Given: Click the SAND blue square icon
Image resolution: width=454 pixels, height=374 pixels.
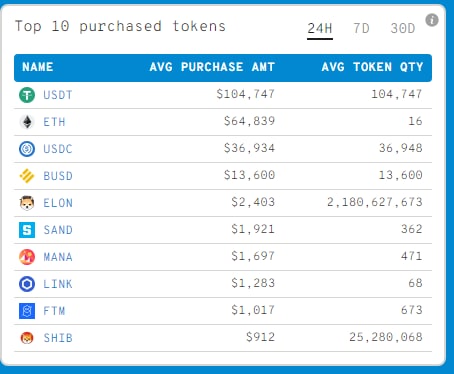Looking at the screenshot, I should (27, 230).
